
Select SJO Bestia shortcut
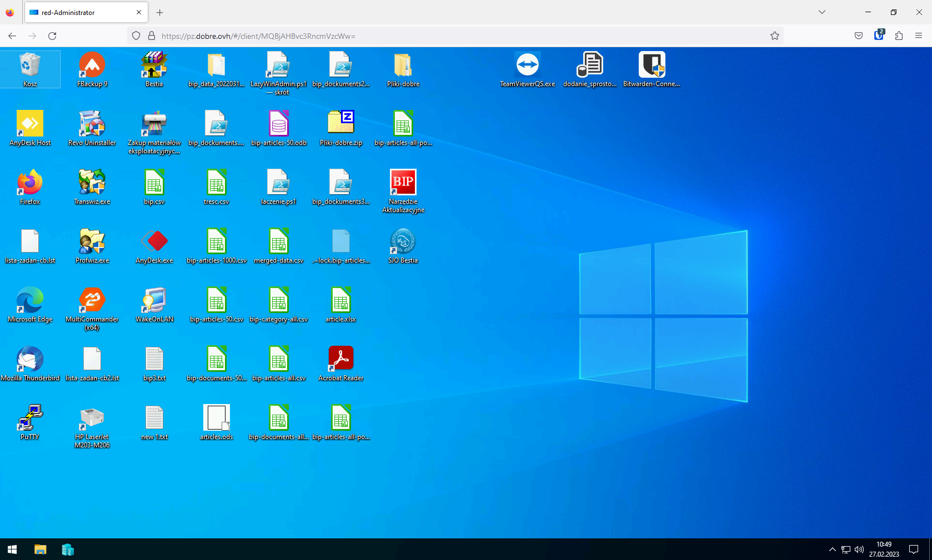(403, 246)
